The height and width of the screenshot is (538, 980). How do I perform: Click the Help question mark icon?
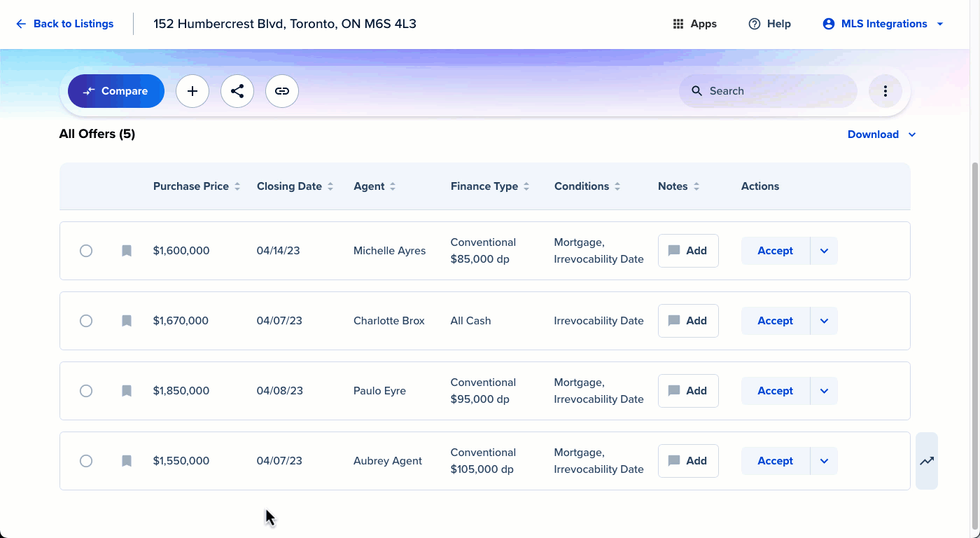755,24
